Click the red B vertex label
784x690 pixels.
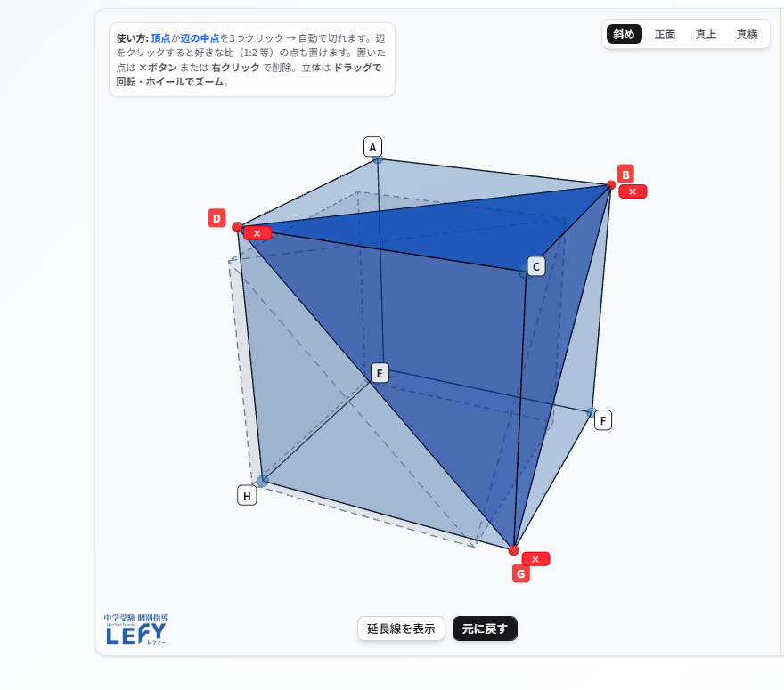tap(625, 175)
